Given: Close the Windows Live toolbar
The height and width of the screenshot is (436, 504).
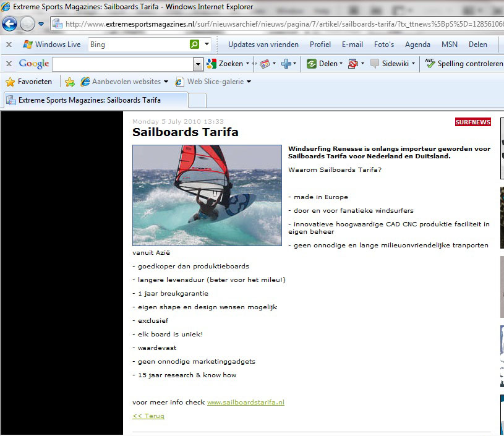Looking at the screenshot, I should 9,45.
